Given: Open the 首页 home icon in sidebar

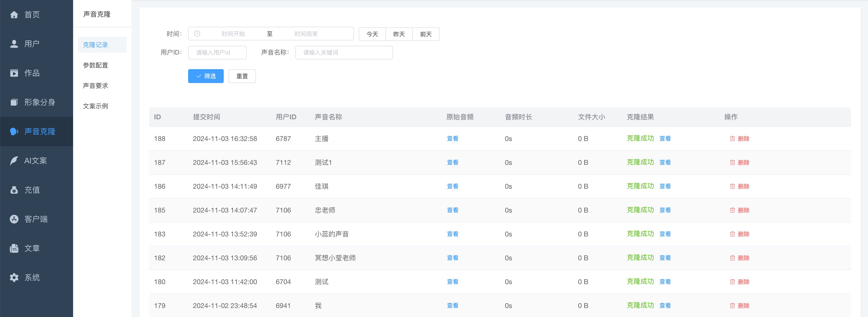Looking at the screenshot, I should (x=14, y=14).
